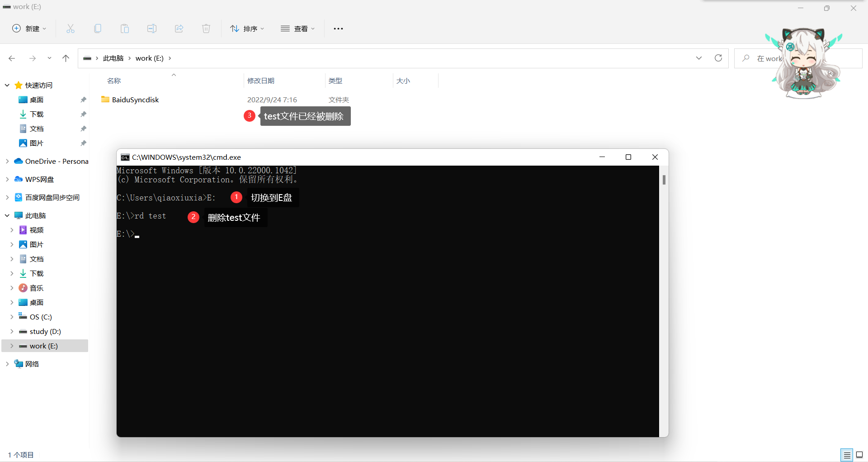
Task: Click the Delete trash icon
Action: pyautogui.click(x=206, y=29)
